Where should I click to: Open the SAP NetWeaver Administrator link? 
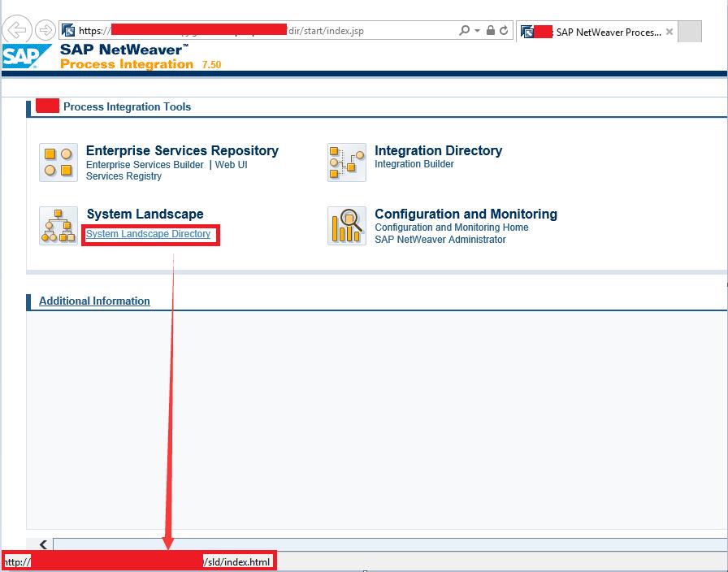440,240
